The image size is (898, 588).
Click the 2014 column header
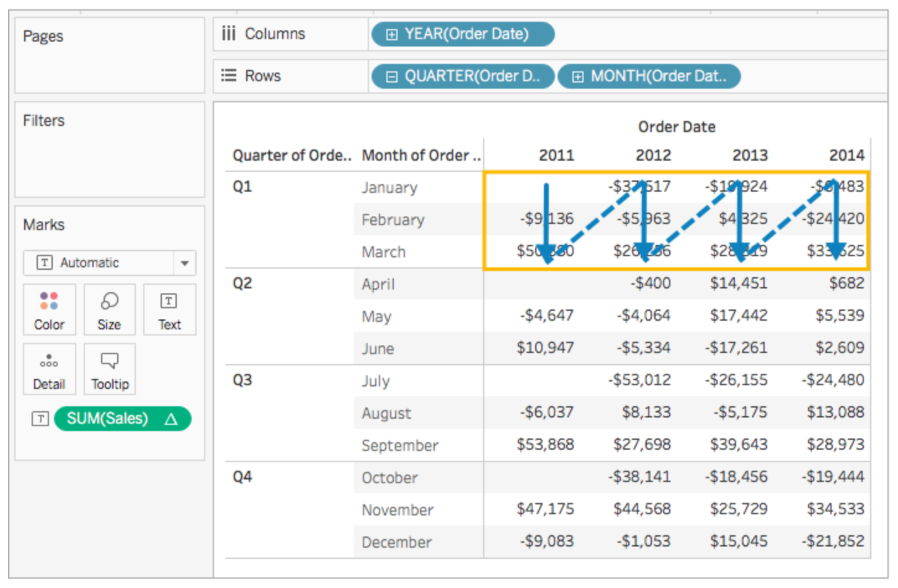pyautogui.click(x=847, y=155)
